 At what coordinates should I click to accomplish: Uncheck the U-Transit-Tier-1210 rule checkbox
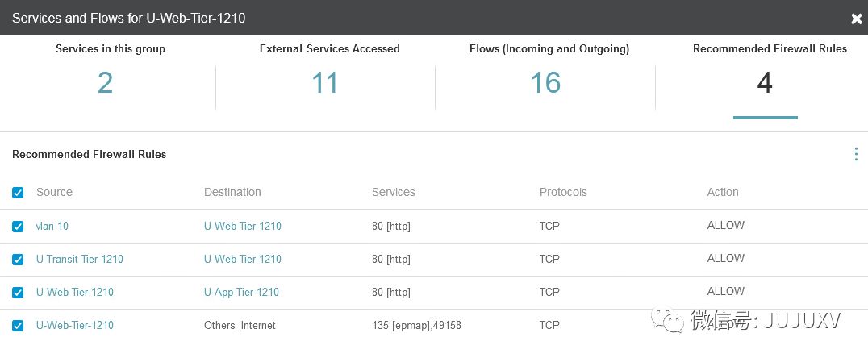click(18, 260)
